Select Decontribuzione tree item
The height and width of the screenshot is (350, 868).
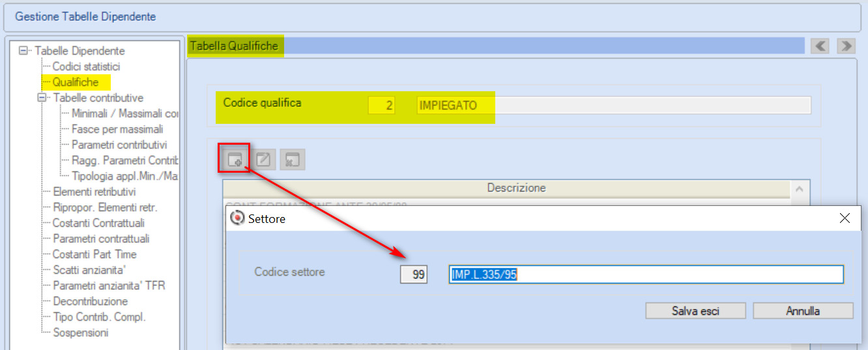pos(90,301)
